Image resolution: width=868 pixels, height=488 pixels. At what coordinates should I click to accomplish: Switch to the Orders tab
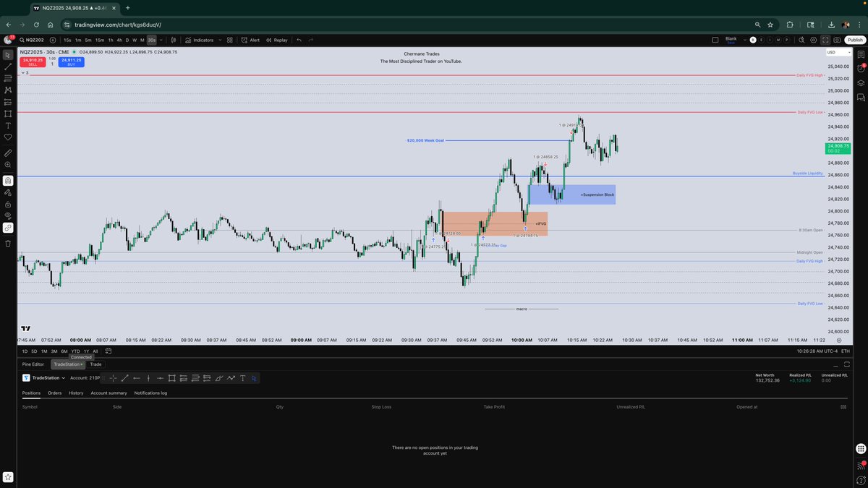pyautogui.click(x=54, y=393)
